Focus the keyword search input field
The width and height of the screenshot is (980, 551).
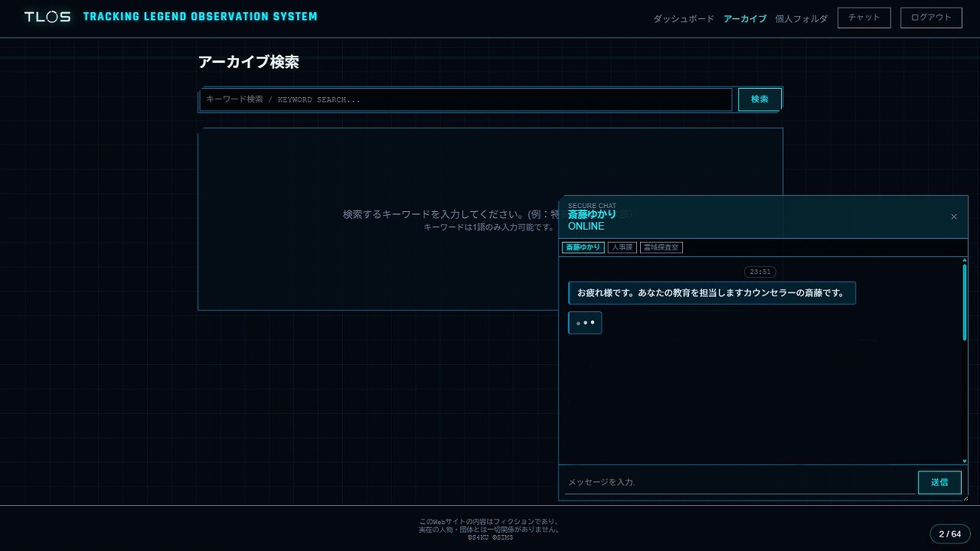click(x=465, y=99)
